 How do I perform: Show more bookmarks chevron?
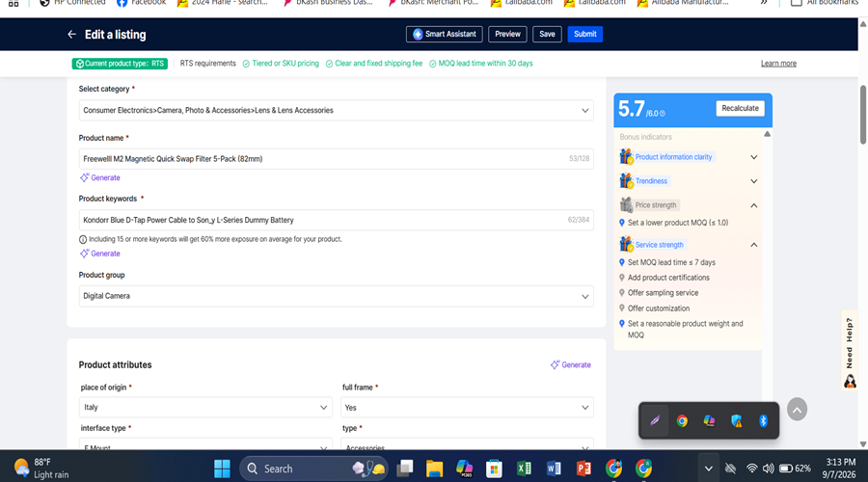[764, 3]
